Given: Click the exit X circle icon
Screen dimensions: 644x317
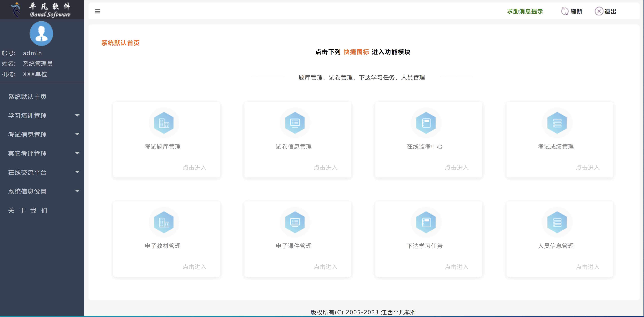Looking at the screenshot, I should pos(599,11).
